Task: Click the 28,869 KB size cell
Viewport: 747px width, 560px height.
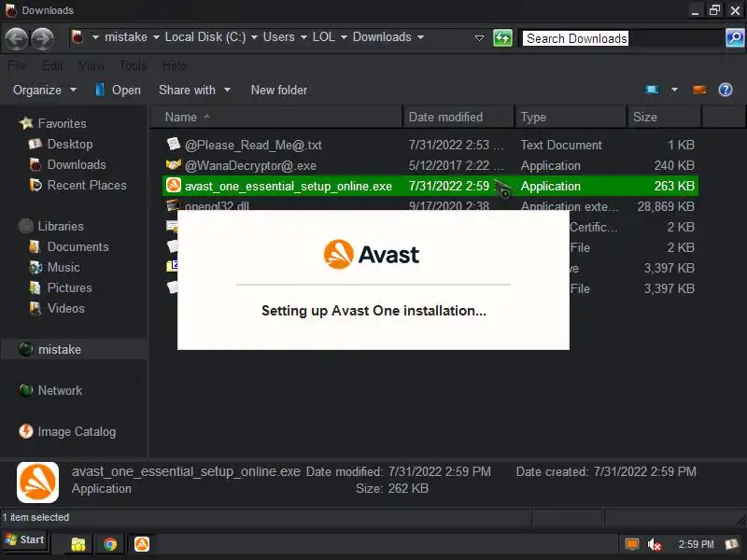Action: tap(666, 206)
